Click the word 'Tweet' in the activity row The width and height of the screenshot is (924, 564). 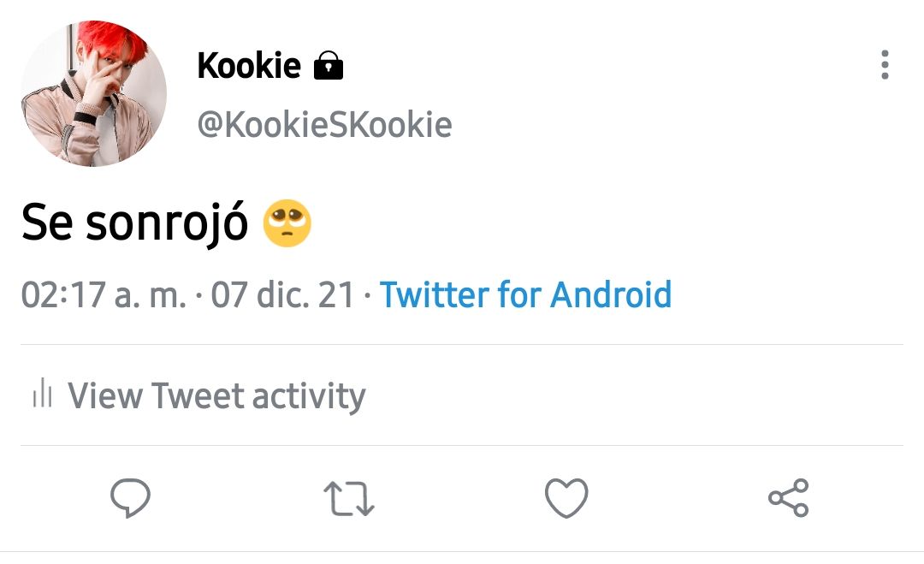(x=198, y=395)
